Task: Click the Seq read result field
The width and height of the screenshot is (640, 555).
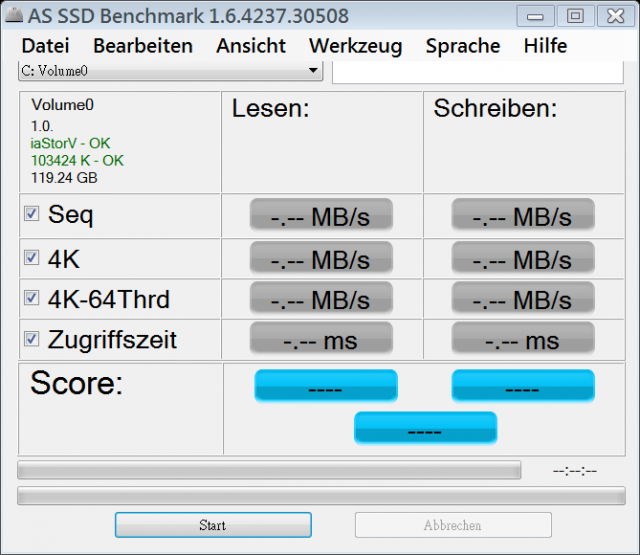Action: [321, 215]
